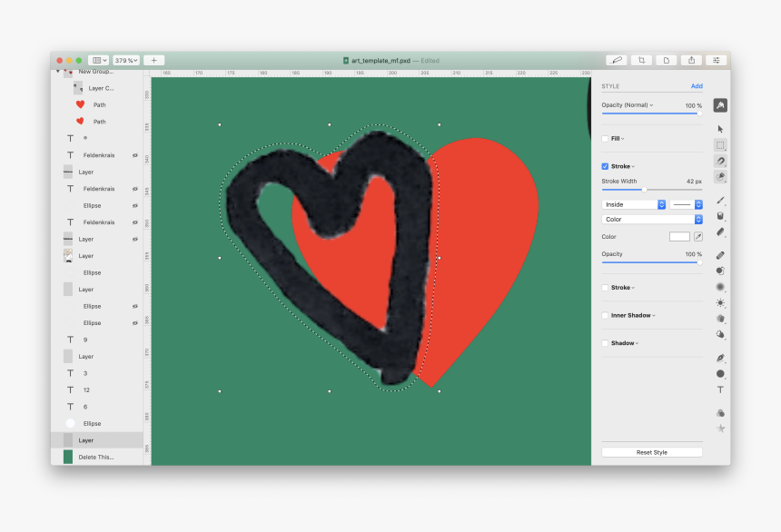Open the adjustments sliders icon in the toolbar
Screen dimensions: 781x532
[x=716, y=59]
